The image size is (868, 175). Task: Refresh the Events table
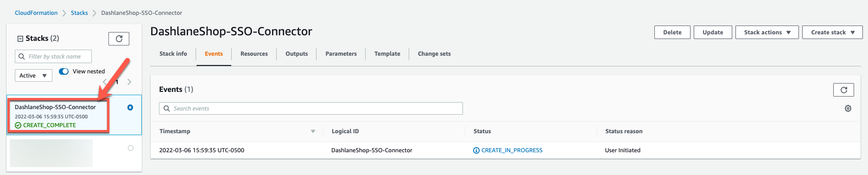(843, 90)
